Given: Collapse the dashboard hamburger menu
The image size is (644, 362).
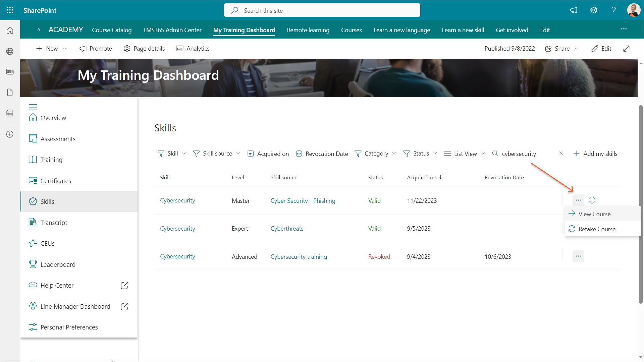Looking at the screenshot, I should coord(33,107).
